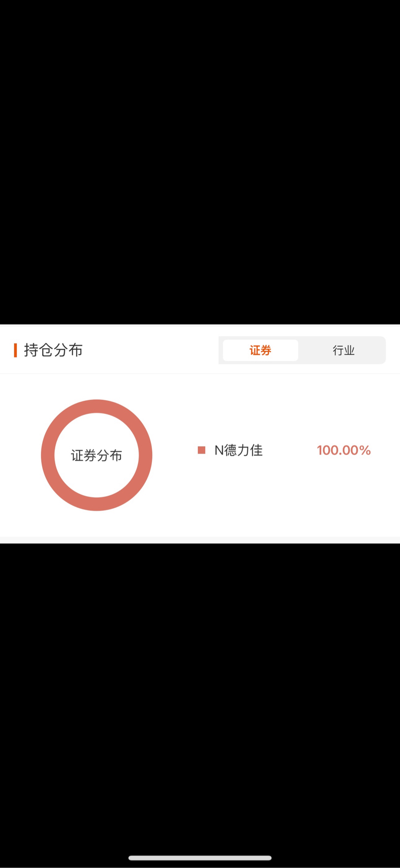Select the 证券 tab
Image resolution: width=400 pixels, height=868 pixels.
point(260,350)
